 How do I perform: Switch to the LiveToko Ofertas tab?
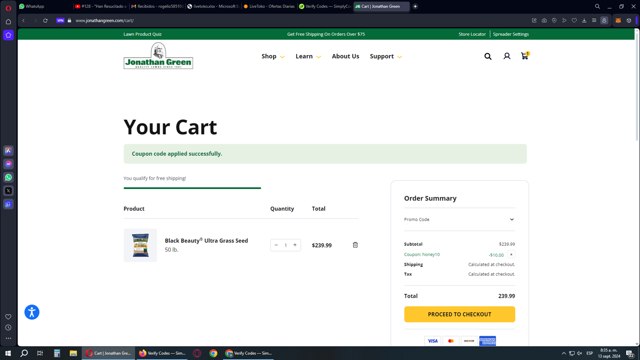(269, 7)
